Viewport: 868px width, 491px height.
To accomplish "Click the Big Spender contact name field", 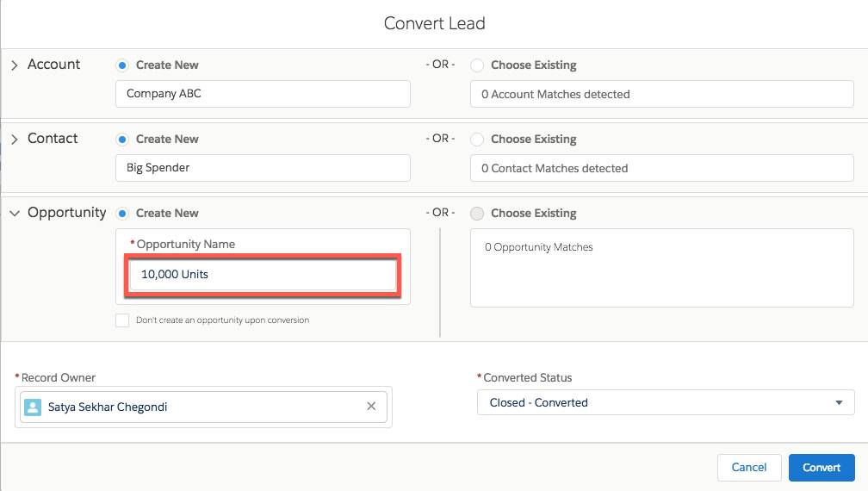I will click(263, 168).
